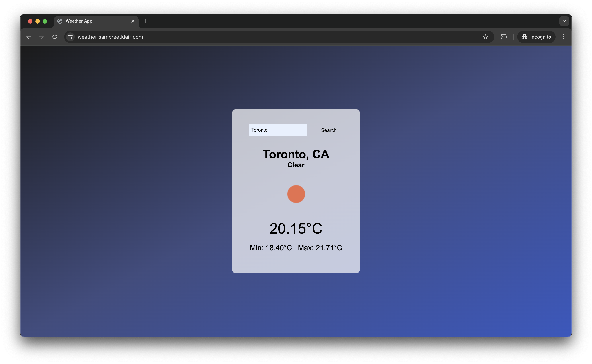Screen dimensions: 592x364
Task: Click the Toronto city input field
Action: (x=277, y=130)
